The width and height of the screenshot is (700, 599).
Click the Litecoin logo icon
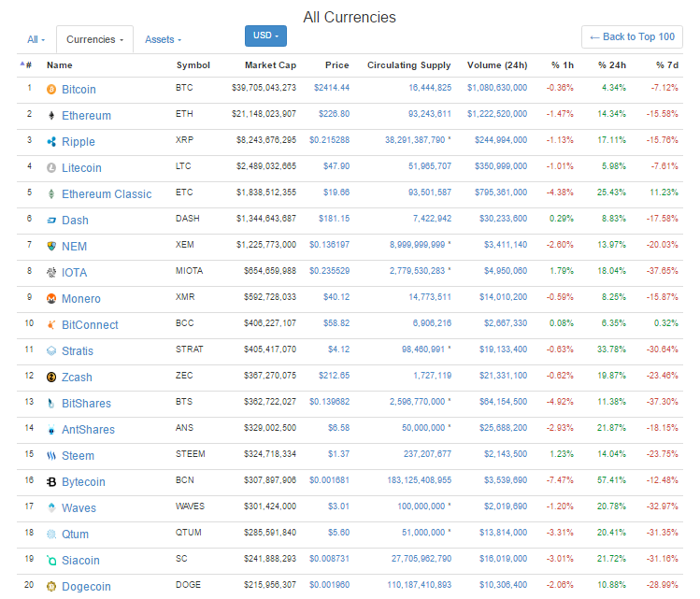tap(51, 168)
